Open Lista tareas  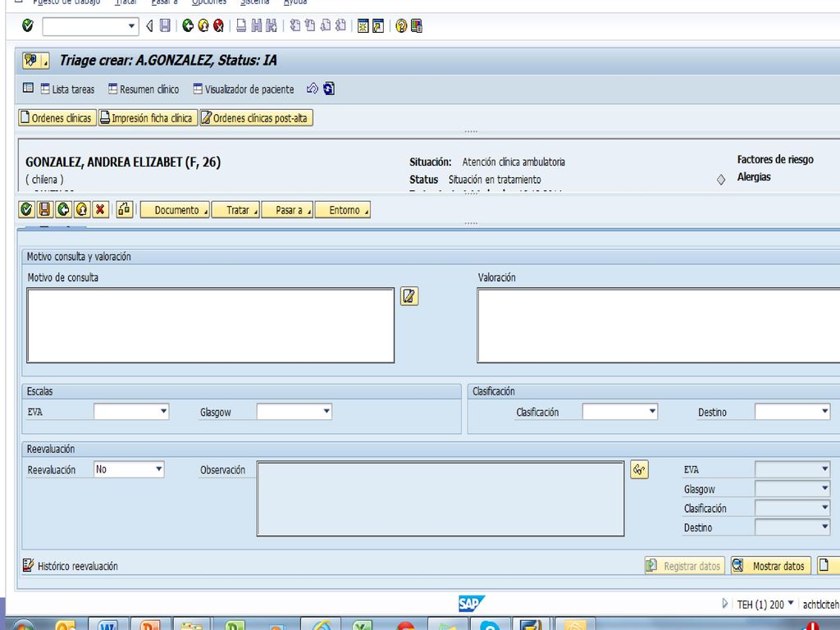click(x=67, y=89)
